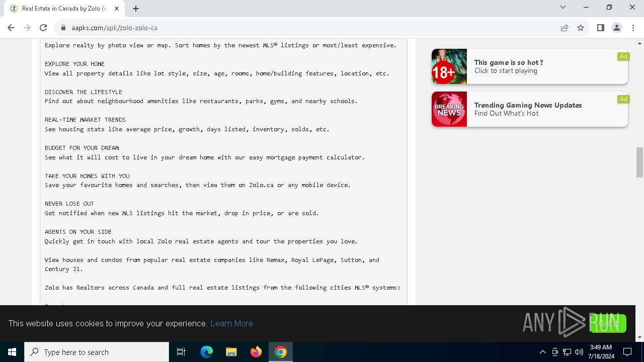Click the scrollbar down arrow
The height and width of the screenshot is (362, 644).
pyautogui.click(x=640, y=337)
